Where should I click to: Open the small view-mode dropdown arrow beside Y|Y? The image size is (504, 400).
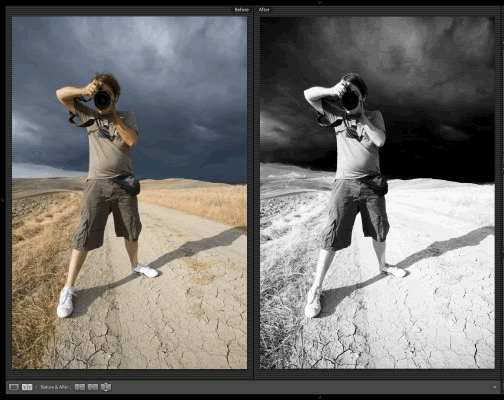pyautogui.click(x=35, y=387)
